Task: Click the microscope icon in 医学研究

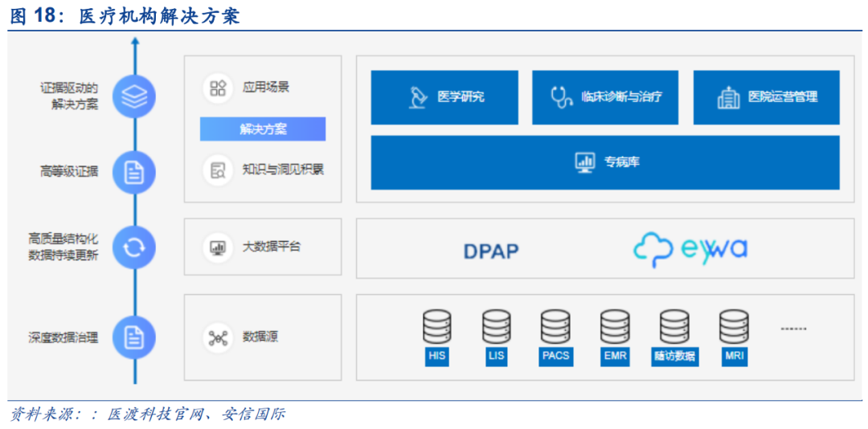Action: (417, 97)
